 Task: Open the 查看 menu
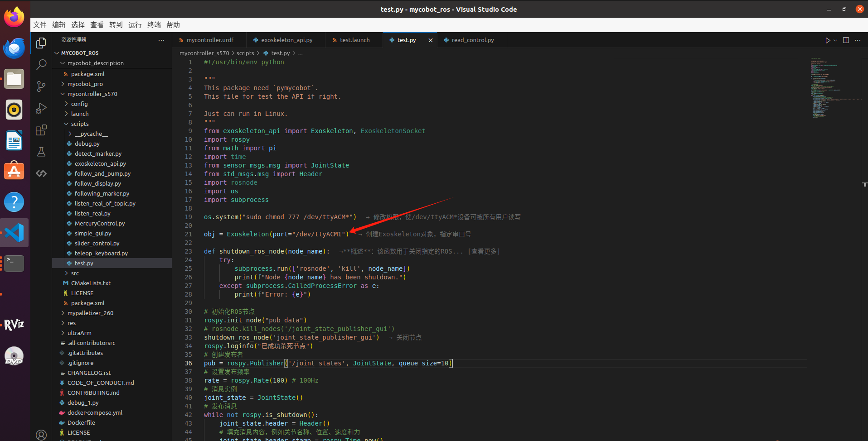97,25
